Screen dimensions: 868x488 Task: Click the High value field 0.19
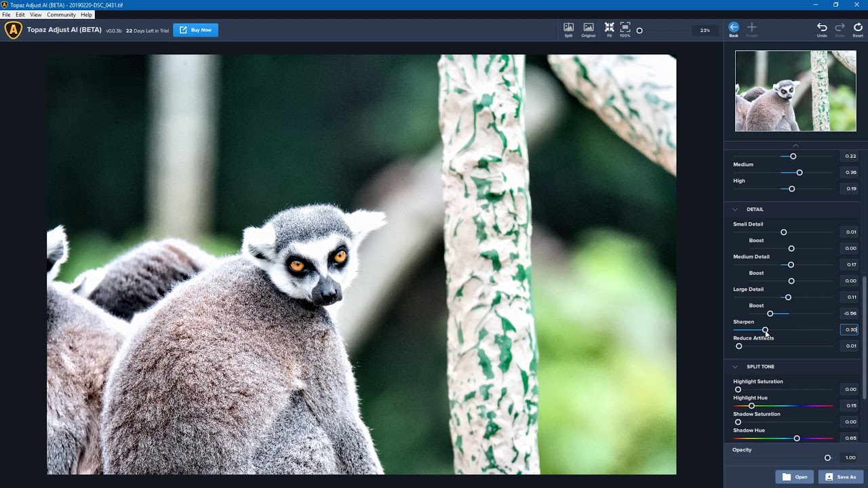click(850, 188)
